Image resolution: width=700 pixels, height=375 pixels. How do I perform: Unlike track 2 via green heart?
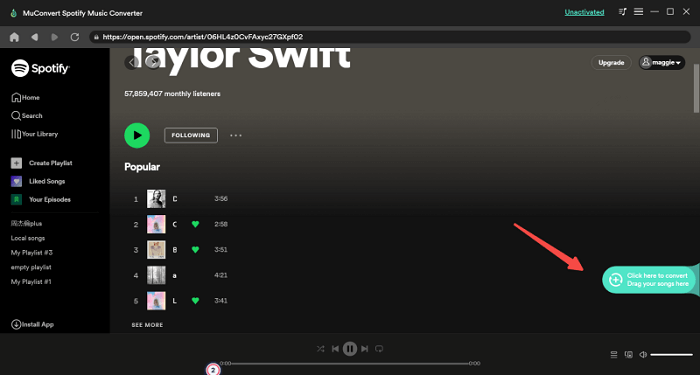pos(195,224)
